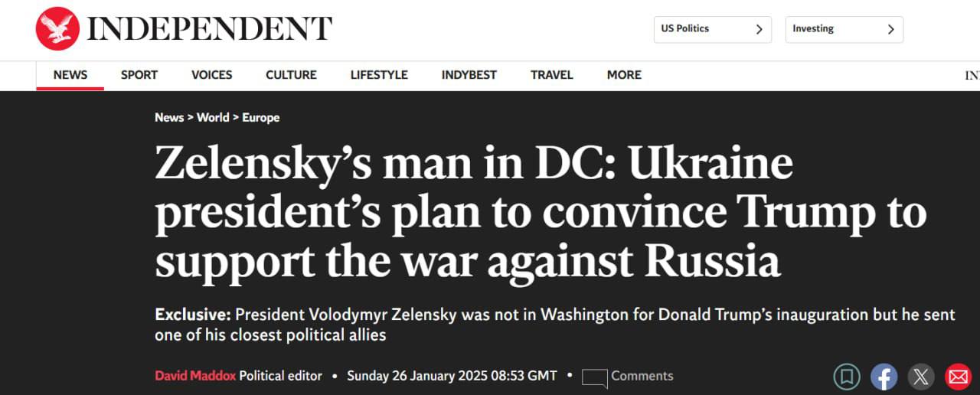Screen dimensions: 980x395
Task: Open the SPORT section
Action: pyautogui.click(x=139, y=75)
